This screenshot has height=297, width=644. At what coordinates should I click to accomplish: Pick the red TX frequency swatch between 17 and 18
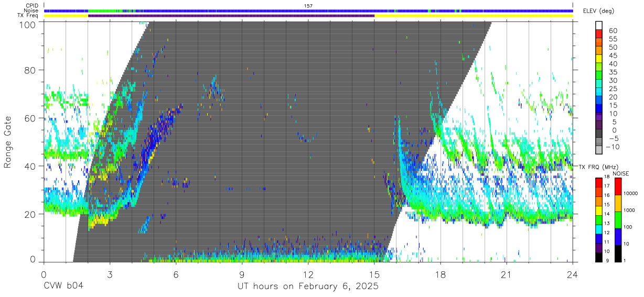[x=599, y=182]
